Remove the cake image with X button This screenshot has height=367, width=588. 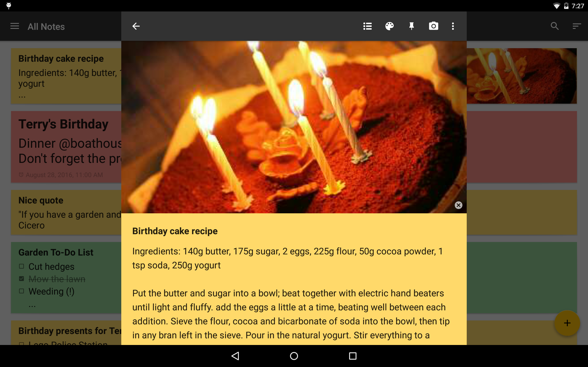[x=458, y=205]
